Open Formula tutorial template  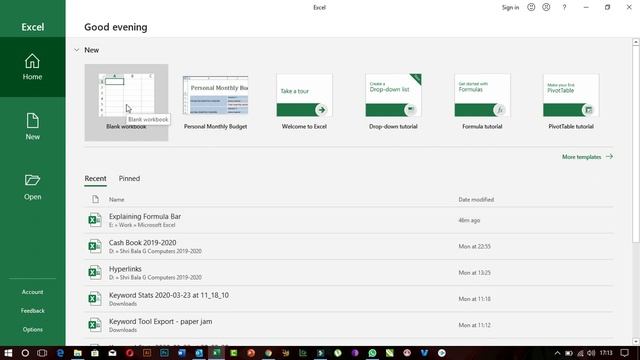[482, 102]
